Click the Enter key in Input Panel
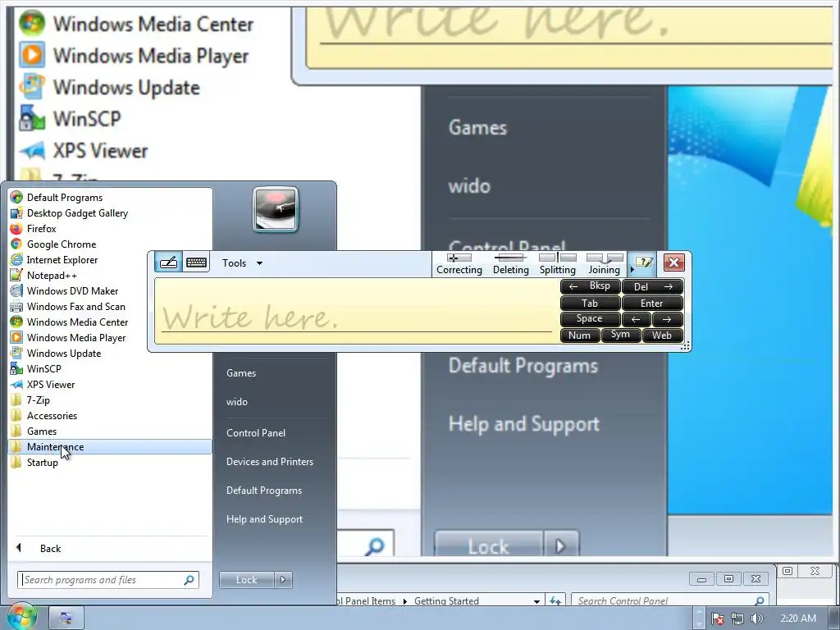Image resolution: width=840 pixels, height=630 pixels. pos(652,304)
